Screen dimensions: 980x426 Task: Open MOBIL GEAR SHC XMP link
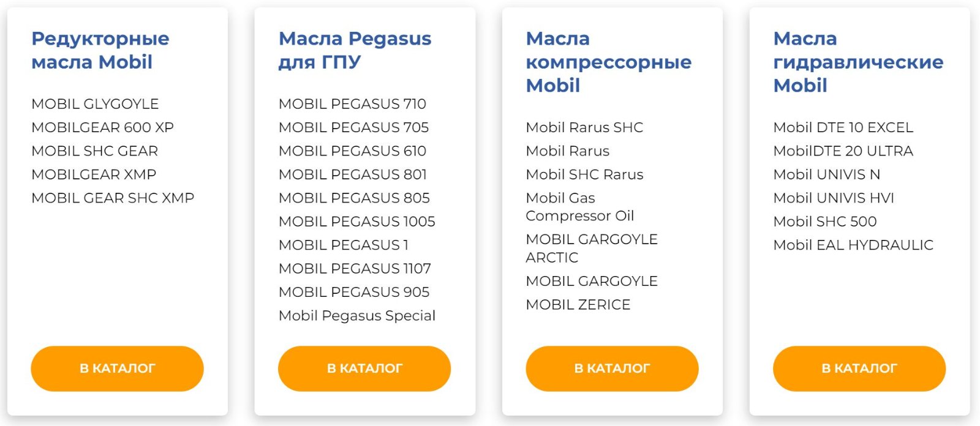(113, 198)
